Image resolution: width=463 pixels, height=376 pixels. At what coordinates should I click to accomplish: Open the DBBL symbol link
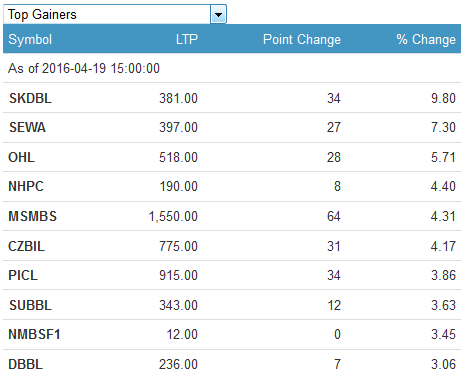pos(26,364)
